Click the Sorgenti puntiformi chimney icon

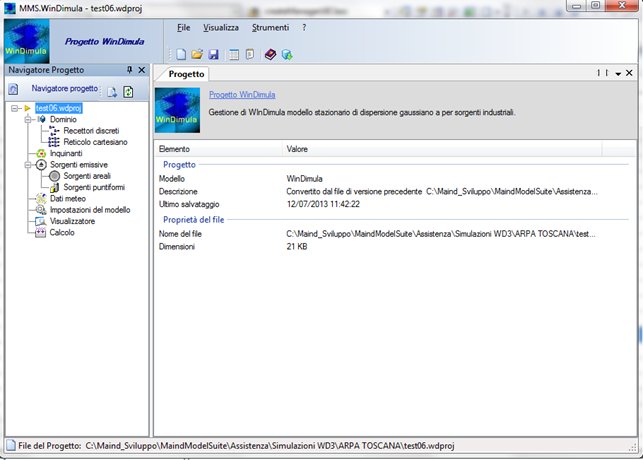pyautogui.click(x=54, y=187)
